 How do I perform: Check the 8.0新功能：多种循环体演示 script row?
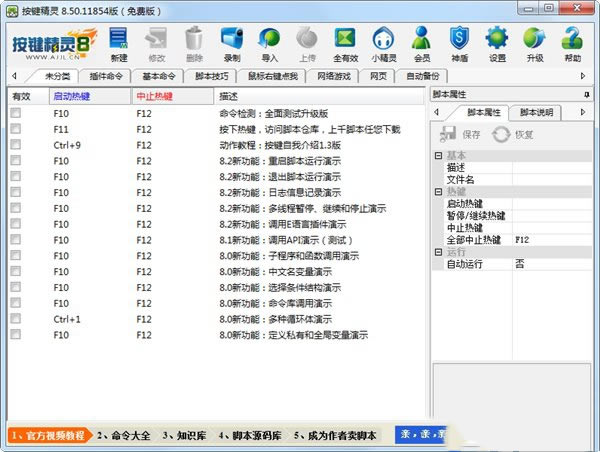(15, 318)
